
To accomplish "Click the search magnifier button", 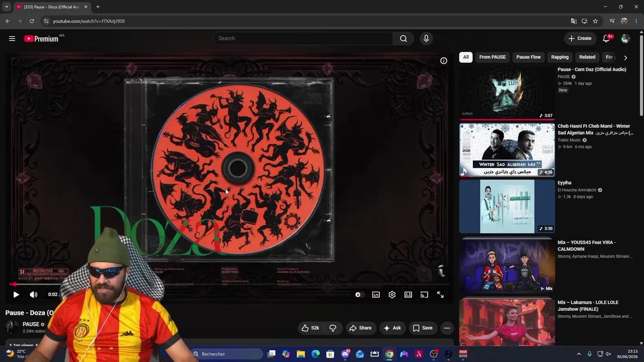I will coord(404,38).
